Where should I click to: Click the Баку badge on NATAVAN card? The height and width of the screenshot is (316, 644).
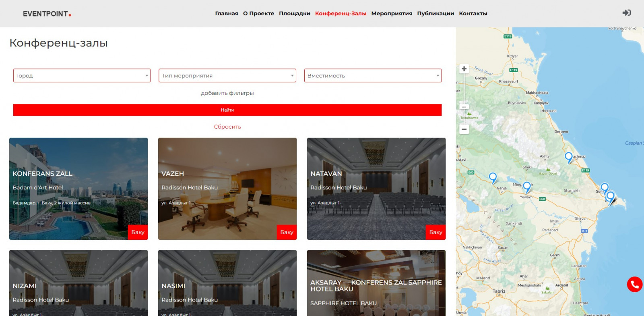pyautogui.click(x=436, y=232)
